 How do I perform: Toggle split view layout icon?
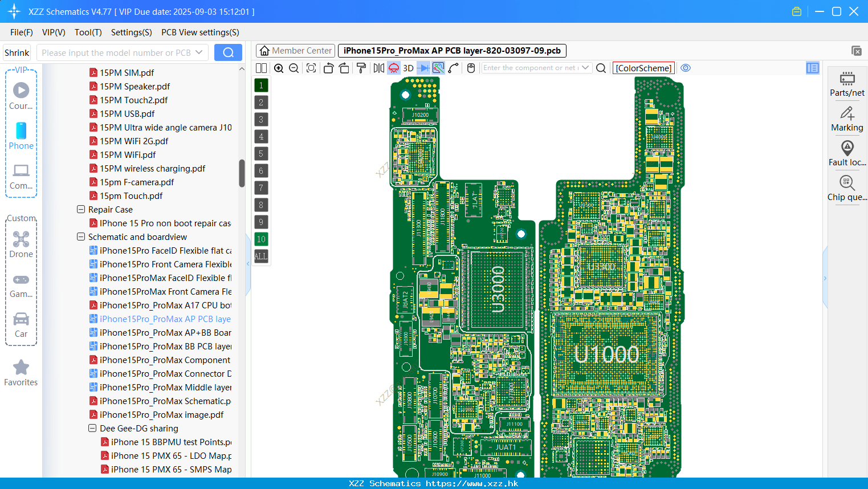click(261, 68)
